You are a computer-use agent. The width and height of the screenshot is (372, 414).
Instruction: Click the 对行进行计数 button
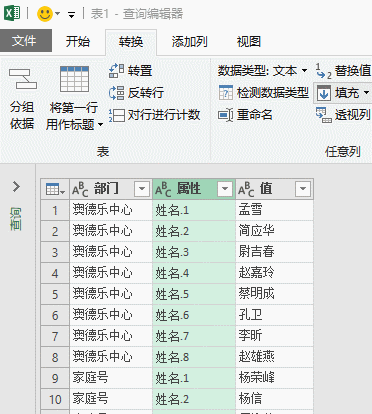155,115
